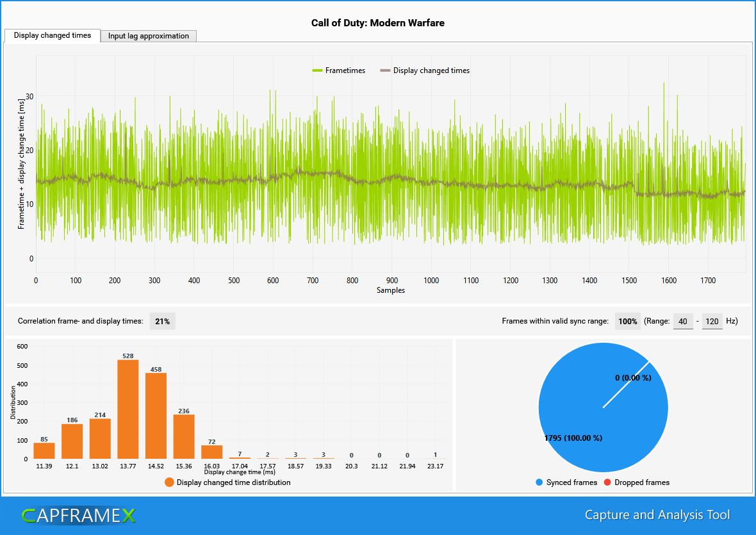
Task: Switch to the Input lag approximation tab
Action: [148, 36]
